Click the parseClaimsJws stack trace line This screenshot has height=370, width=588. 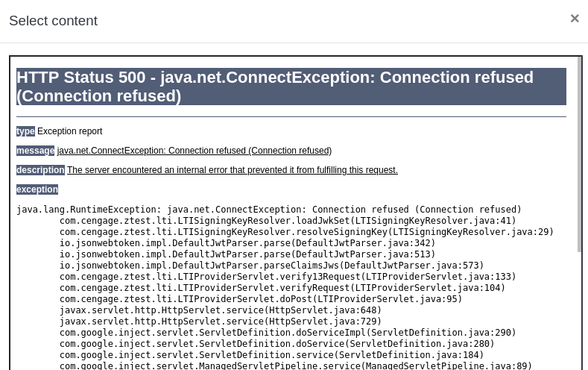click(x=271, y=266)
